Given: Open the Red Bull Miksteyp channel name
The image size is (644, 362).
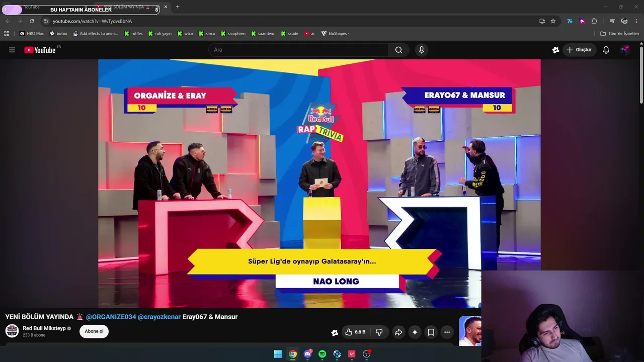Looking at the screenshot, I should click(x=44, y=328).
